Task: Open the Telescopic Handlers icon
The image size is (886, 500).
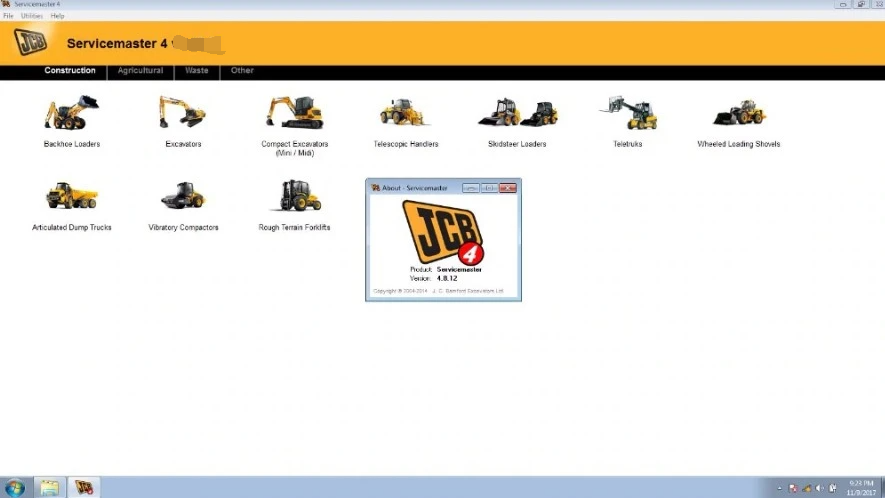Action: [405, 112]
